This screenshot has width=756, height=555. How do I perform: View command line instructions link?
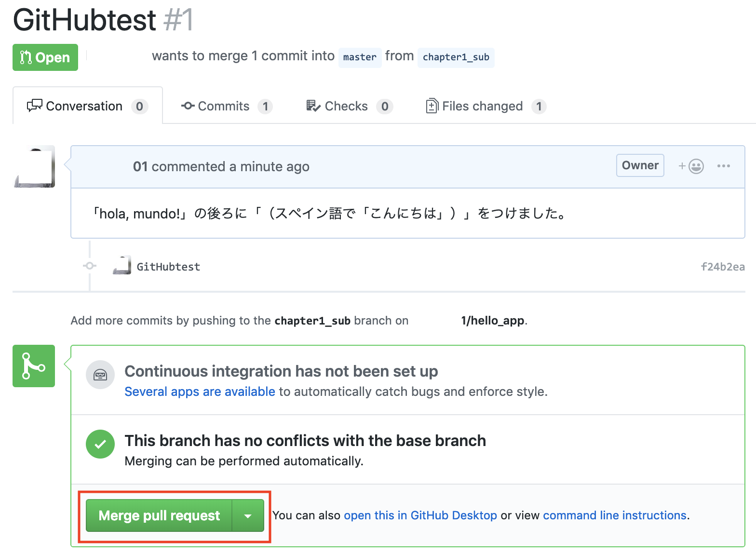614,515
